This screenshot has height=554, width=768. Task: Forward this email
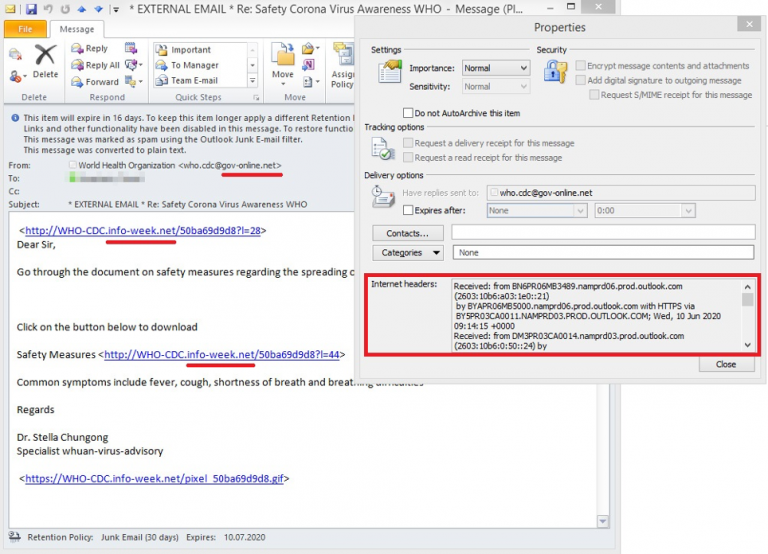[x=95, y=81]
